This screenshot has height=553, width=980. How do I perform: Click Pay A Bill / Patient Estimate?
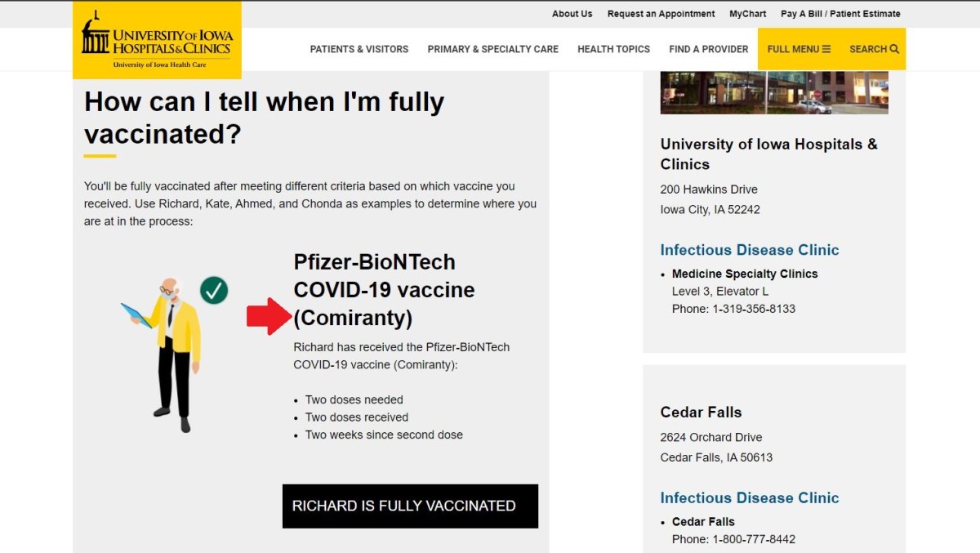(840, 14)
